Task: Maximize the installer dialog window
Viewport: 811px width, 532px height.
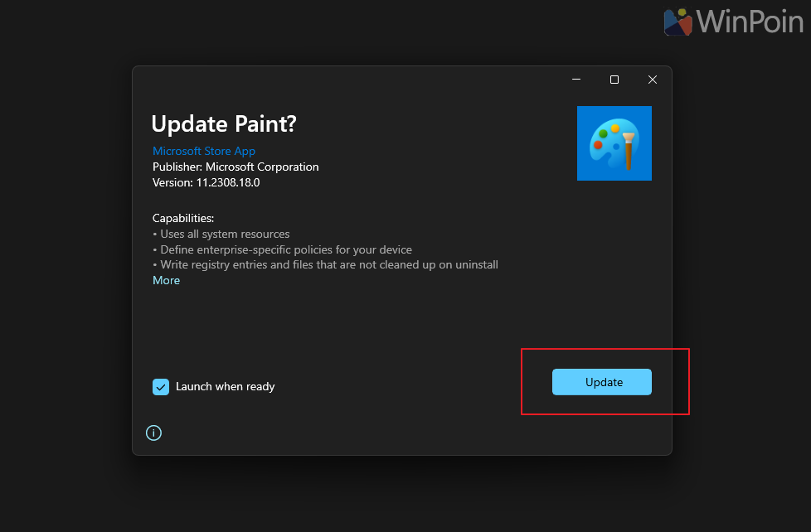Action: coord(614,80)
